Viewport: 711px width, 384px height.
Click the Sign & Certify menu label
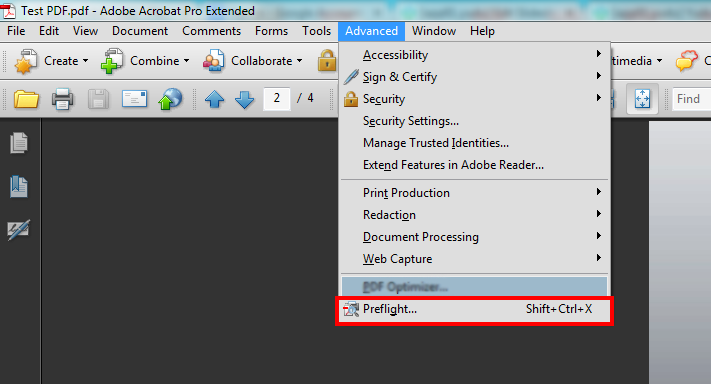(400, 77)
